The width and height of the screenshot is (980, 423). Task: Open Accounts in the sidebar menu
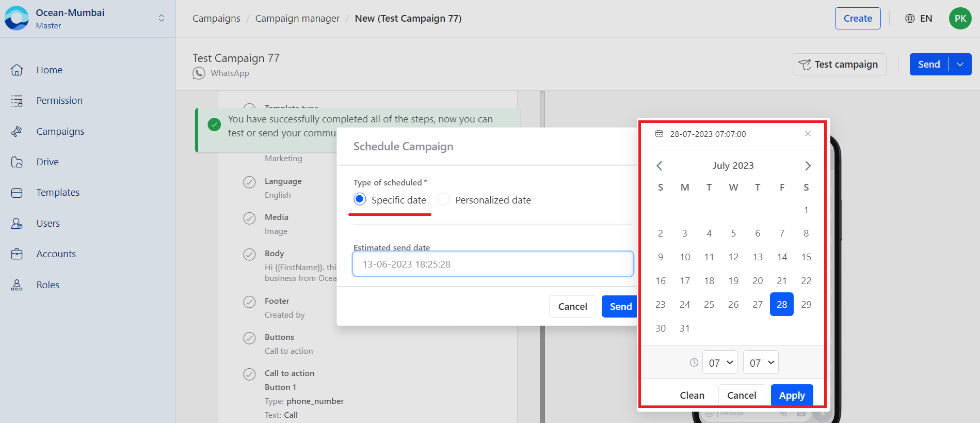pos(56,254)
